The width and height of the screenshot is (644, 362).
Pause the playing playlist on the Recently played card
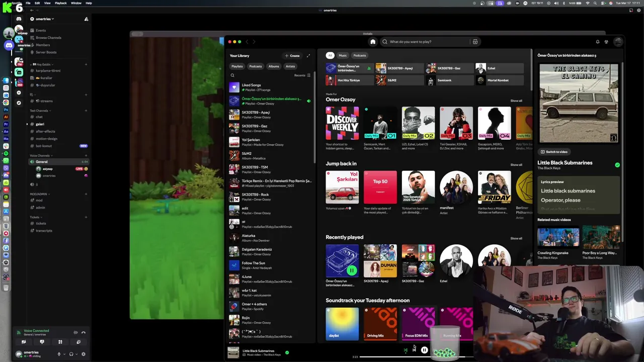[x=352, y=270]
